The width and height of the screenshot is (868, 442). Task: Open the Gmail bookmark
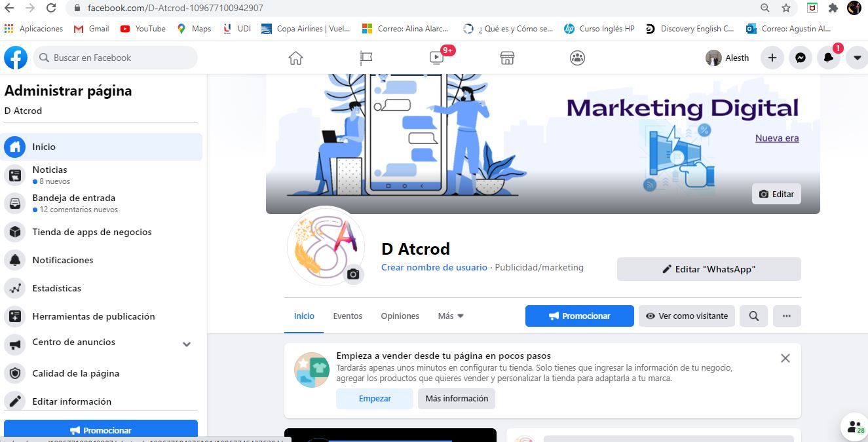(x=92, y=29)
